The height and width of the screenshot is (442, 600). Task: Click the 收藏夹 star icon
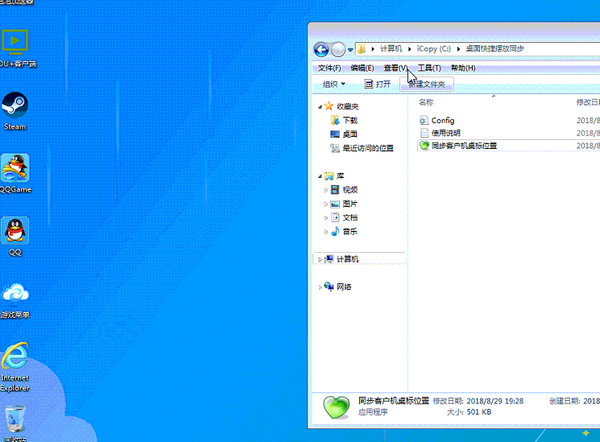[x=329, y=106]
